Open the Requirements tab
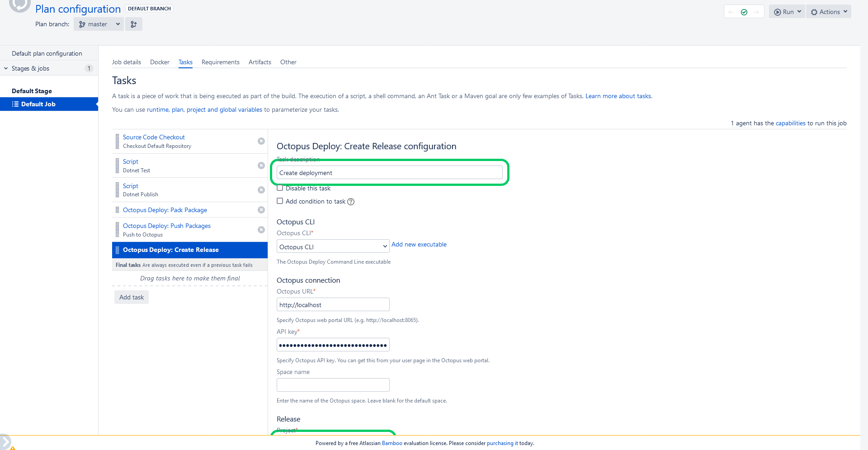Viewport: 868px width, 450px height. pyautogui.click(x=221, y=62)
